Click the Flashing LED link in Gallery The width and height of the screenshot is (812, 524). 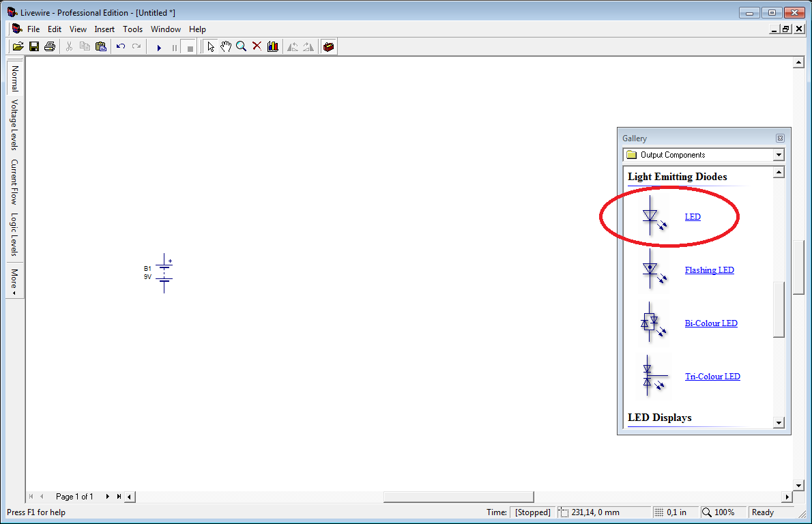[709, 270]
